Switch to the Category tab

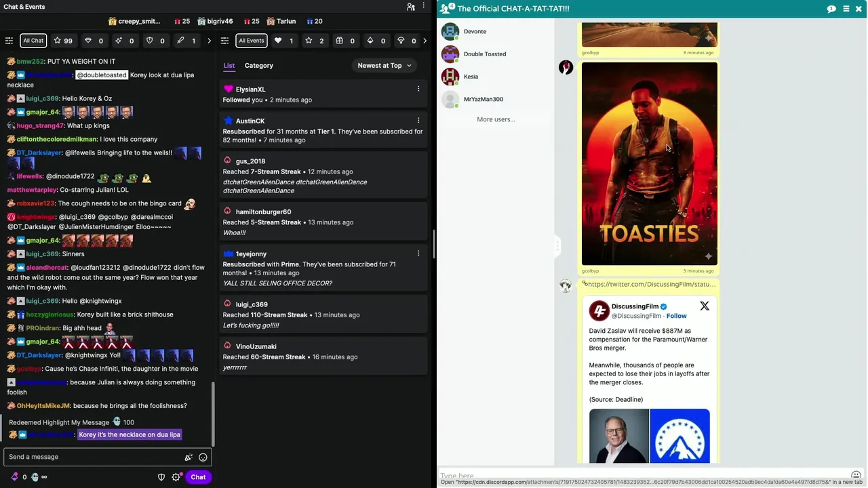pyautogui.click(x=259, y=66)
